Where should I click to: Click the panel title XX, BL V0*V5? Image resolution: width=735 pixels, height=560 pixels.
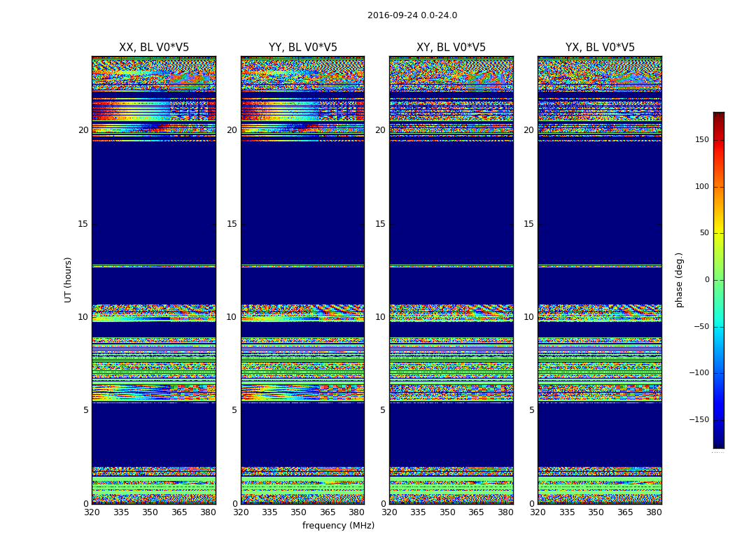[x=154, y=48]
